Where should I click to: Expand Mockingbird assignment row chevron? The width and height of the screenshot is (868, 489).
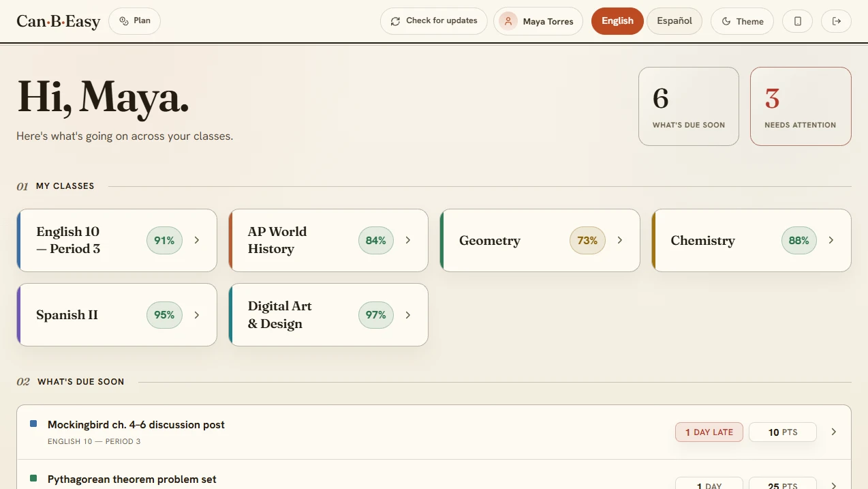[834, 432]
